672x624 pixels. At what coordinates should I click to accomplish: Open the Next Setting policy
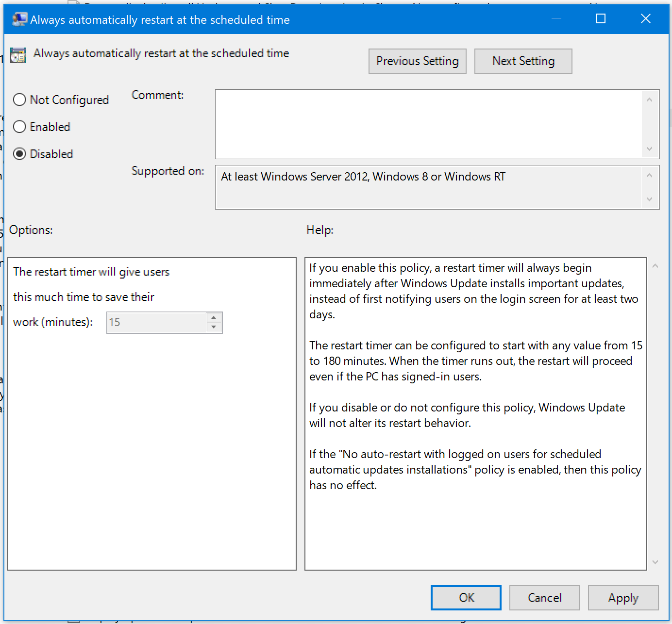point(523,61)
